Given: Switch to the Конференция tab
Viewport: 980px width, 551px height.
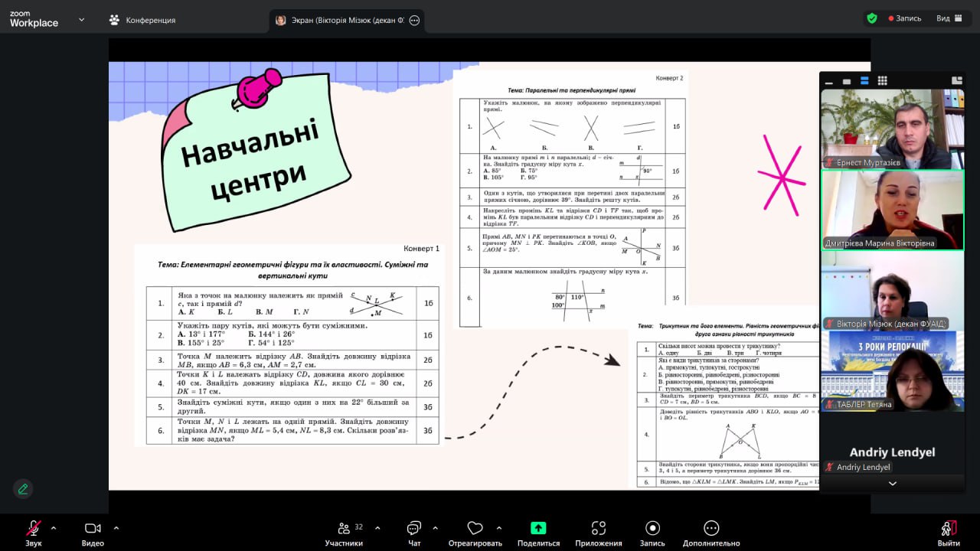Looking at the screenshot, I should coord(142,20).
